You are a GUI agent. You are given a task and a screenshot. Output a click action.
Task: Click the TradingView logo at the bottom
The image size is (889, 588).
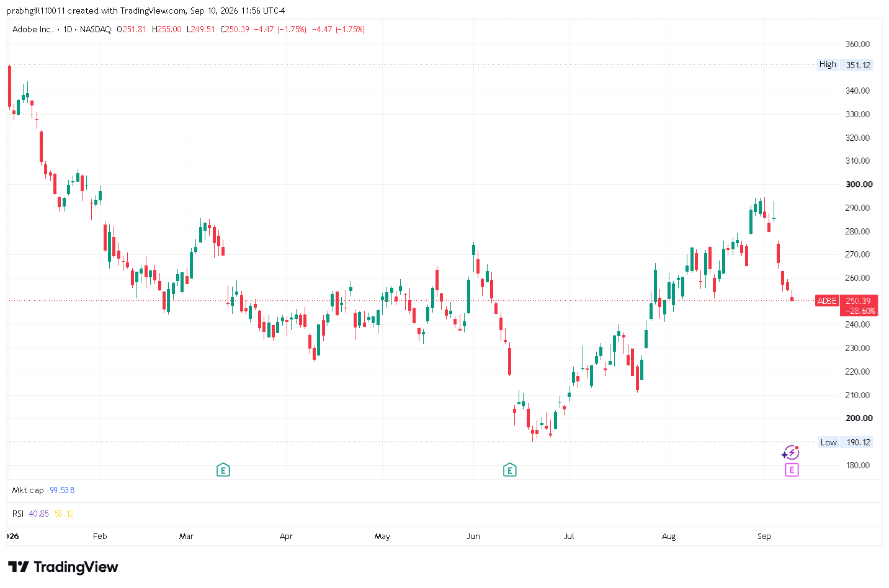(63, 567)
